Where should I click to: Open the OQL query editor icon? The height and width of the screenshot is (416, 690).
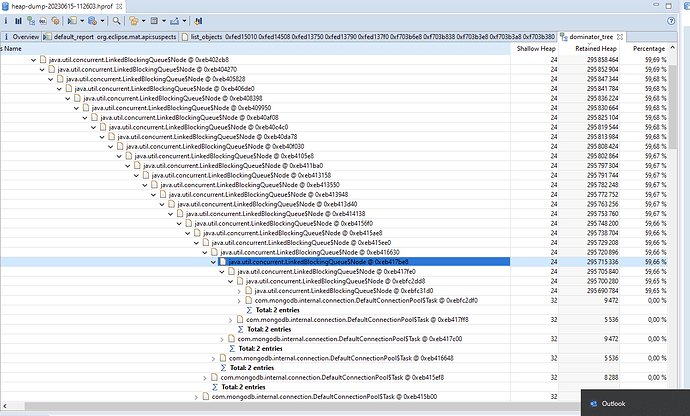[x=43, y=20]
